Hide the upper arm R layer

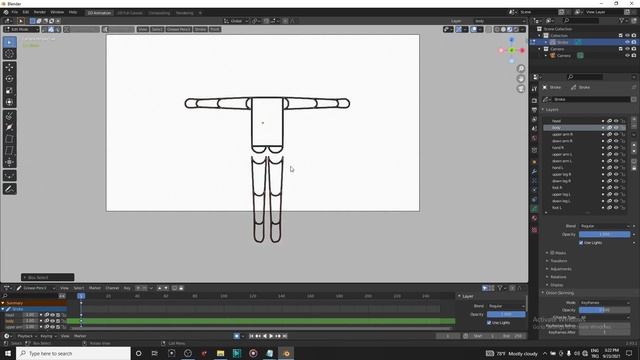pyautogui.click(x=616, y=134)
